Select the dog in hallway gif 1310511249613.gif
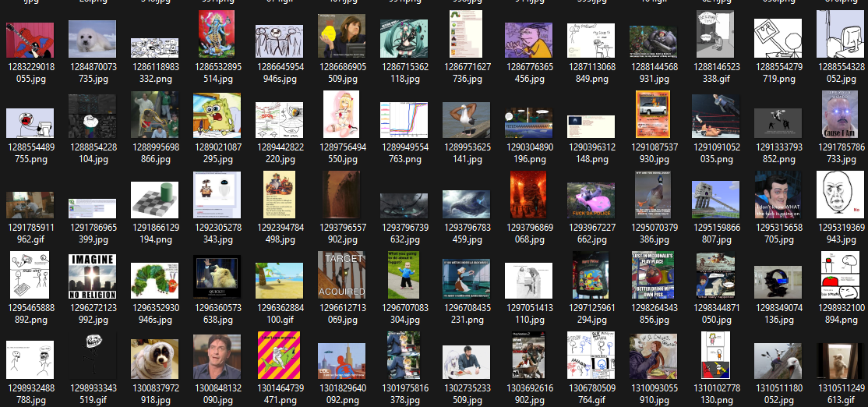Image resolution: width=868 pixels, height=407 pixels. (840, 361)
